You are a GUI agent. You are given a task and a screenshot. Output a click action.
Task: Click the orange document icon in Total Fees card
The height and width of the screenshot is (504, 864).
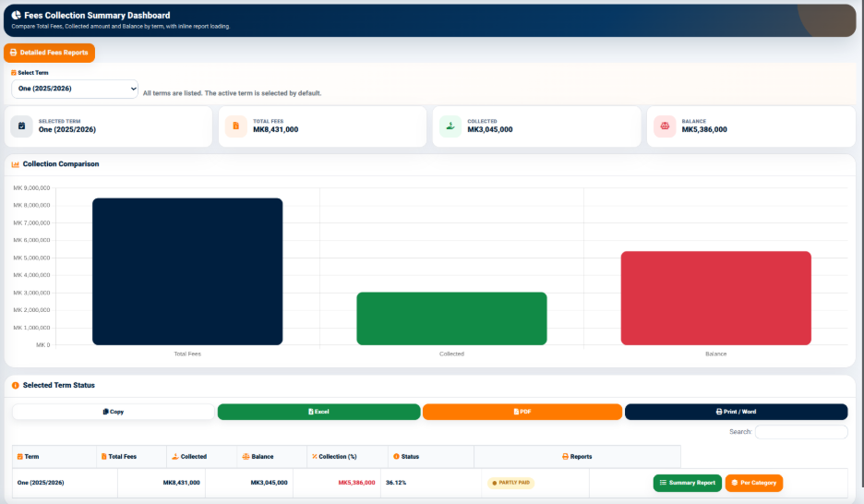[x=235, y=126]
